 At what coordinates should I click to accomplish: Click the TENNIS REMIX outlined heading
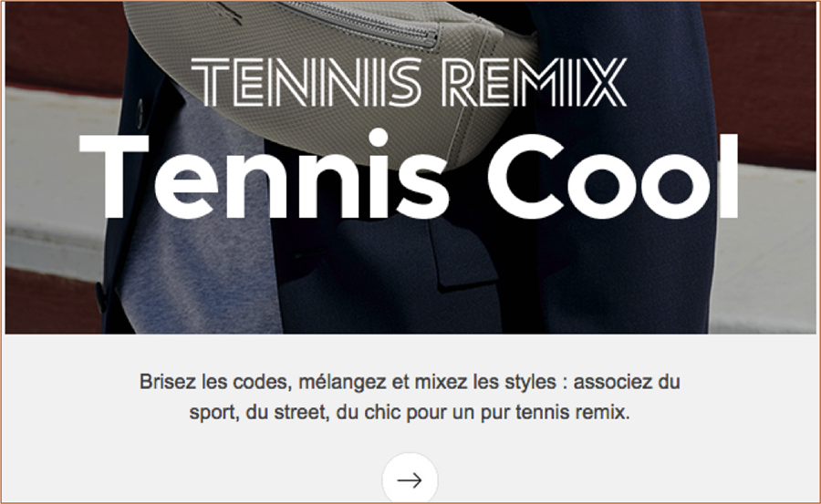(409, 82)
